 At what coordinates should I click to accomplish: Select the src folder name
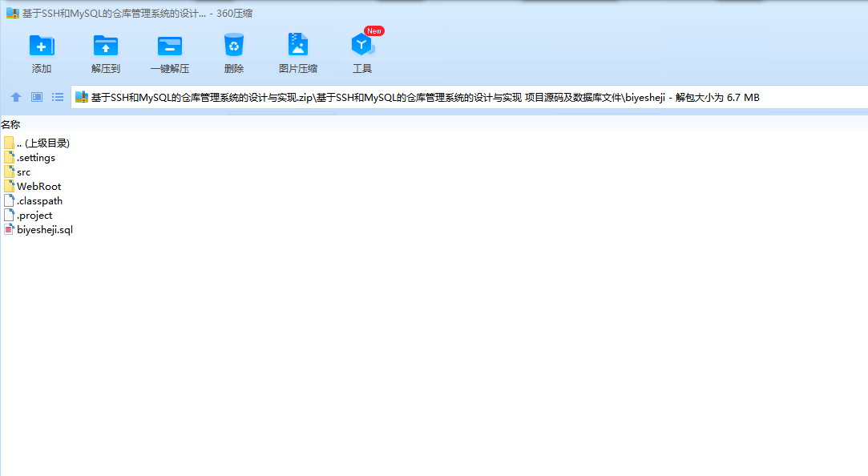(24, 172)
